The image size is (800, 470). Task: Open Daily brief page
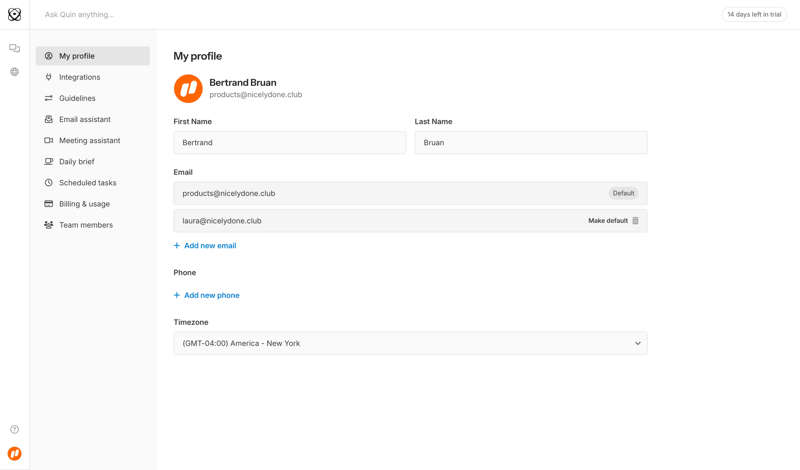(x=76, y=162)
